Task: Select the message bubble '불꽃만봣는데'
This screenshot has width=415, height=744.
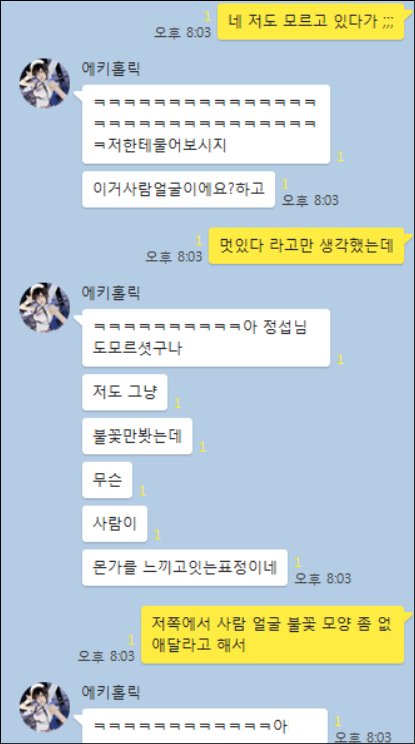Action: [137, 437]
